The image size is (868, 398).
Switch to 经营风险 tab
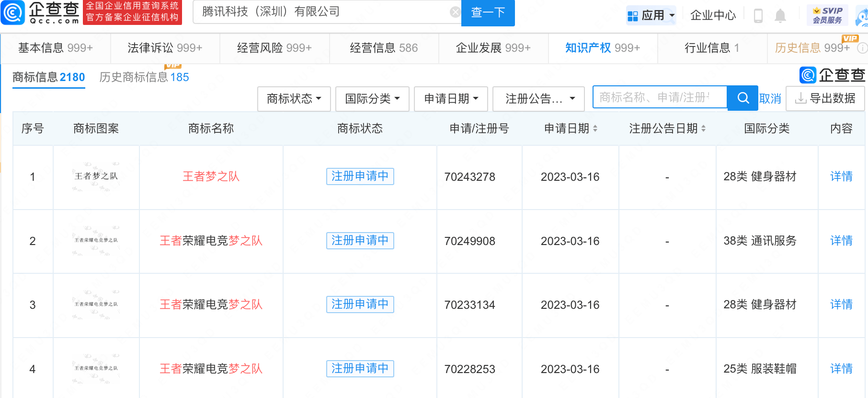(274, 48)
